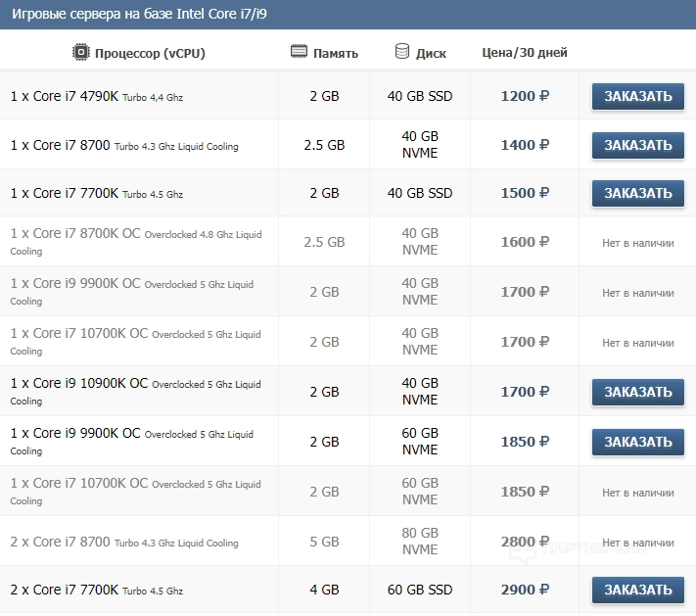
Task: Order the Core i9 9900K OC 1850 ₽ server
Action: click(x=638, y=442)
